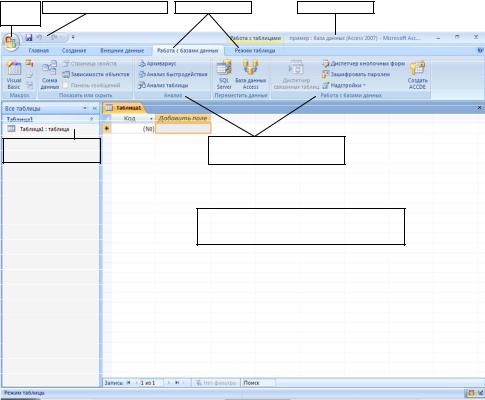Click the Добавить поле column header
Viewport: 485px width, 400px height.
183,118
